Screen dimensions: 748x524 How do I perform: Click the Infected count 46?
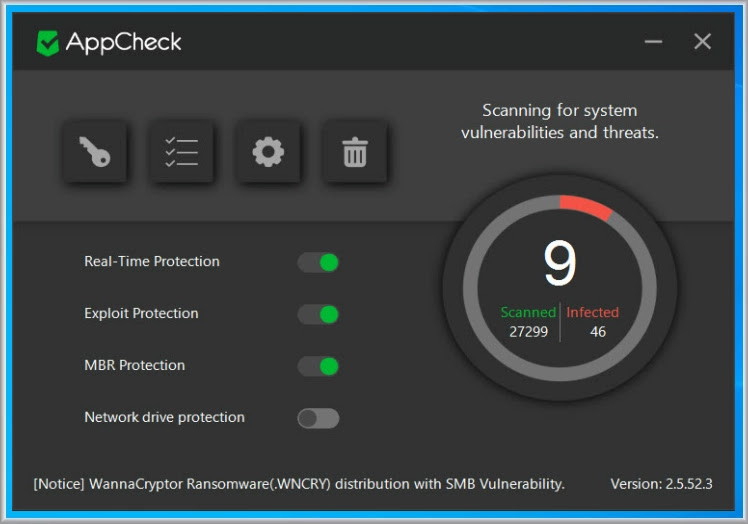click(598, 332)
